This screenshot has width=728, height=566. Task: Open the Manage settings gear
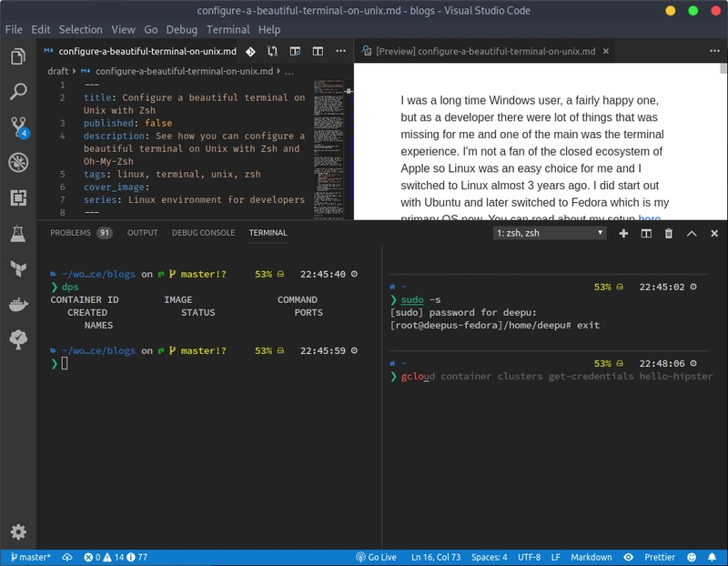(x=18, y=532)
